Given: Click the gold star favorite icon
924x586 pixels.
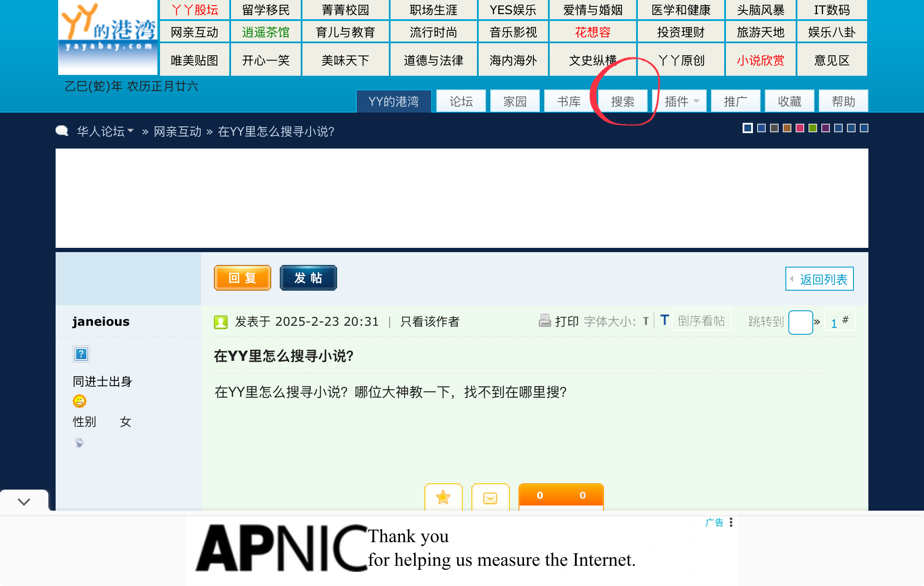Looking at the screenshot, I should [443, 497].
